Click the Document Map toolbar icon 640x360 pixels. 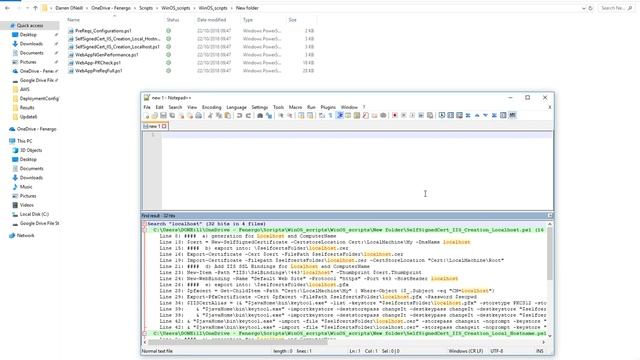click(x=357, y=116)
